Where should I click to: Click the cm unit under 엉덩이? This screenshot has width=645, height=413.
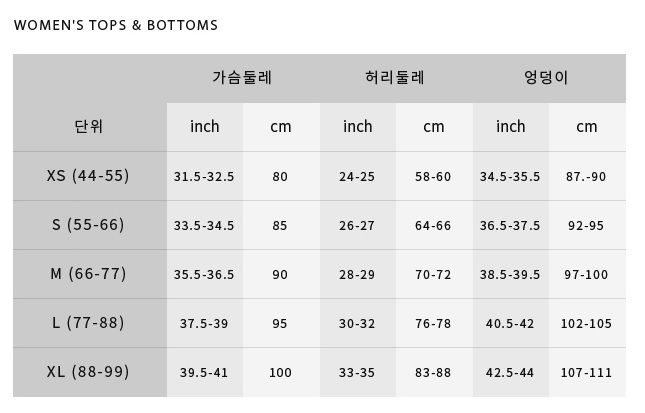[x=587, y=127]
